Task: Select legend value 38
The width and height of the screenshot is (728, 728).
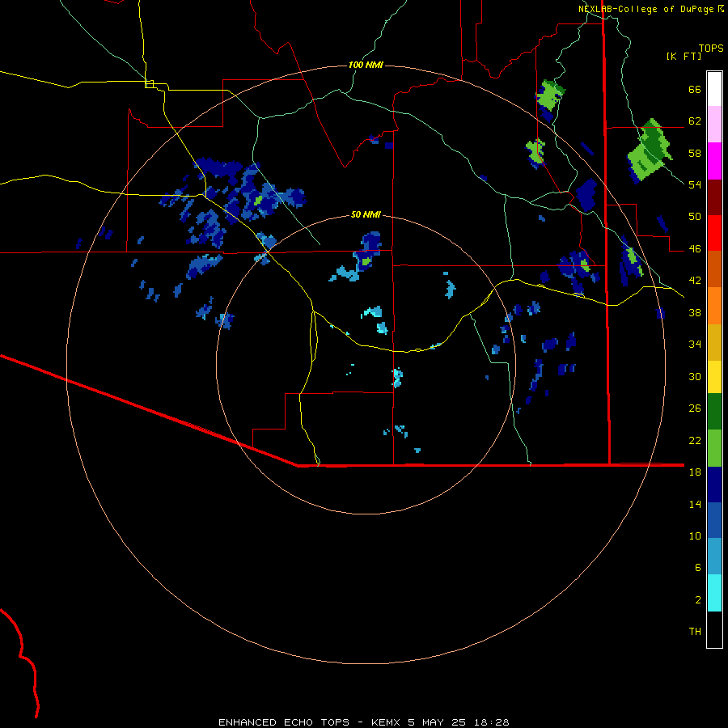Action: [x=695, y=312]
